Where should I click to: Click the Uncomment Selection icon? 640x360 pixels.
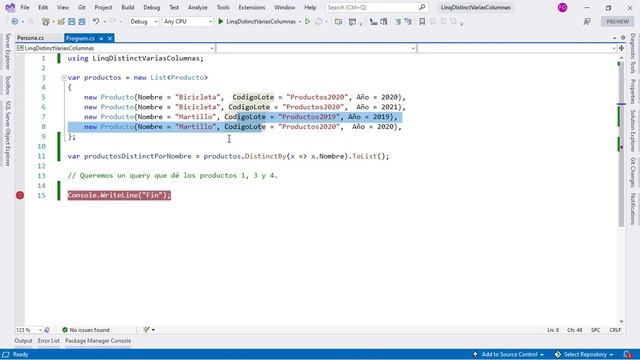408,22
